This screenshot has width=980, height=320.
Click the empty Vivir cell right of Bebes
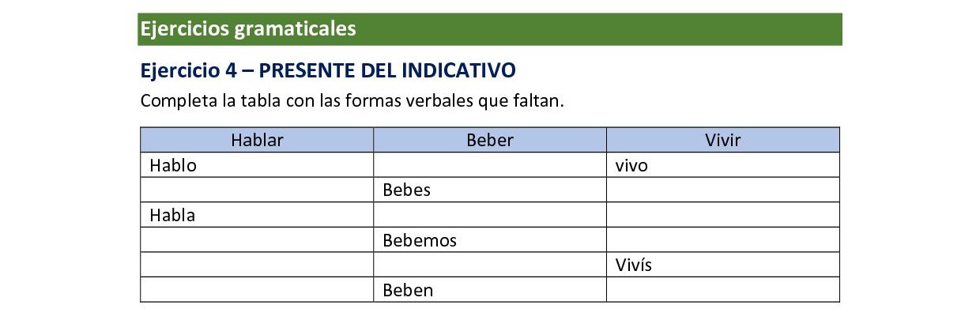pos(722,190)
